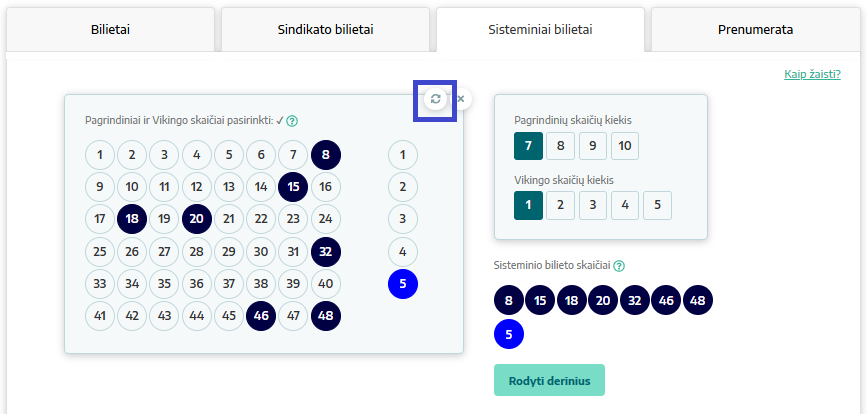This screenshot has width=867, height=414.
Task: Set Viking number count to 3
Action: click(593, 205)
